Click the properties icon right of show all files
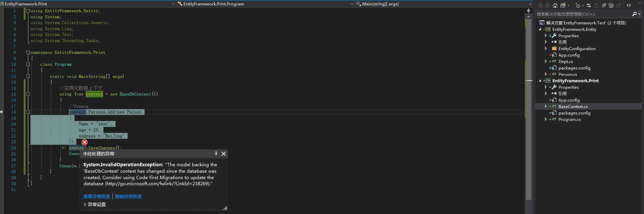644x214 pixels. [x=619, y=5]
